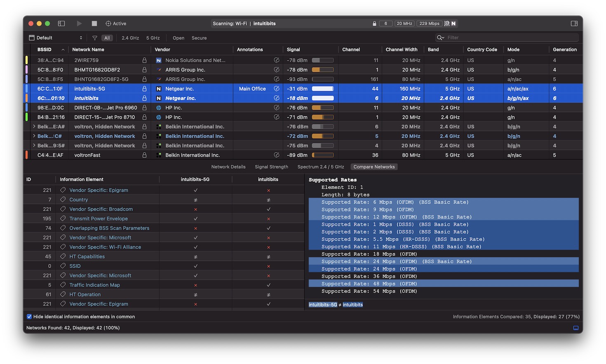Expand the Belk...E:A# voltron network group
This screenshot has height=364, width=606.
(34, 127)
